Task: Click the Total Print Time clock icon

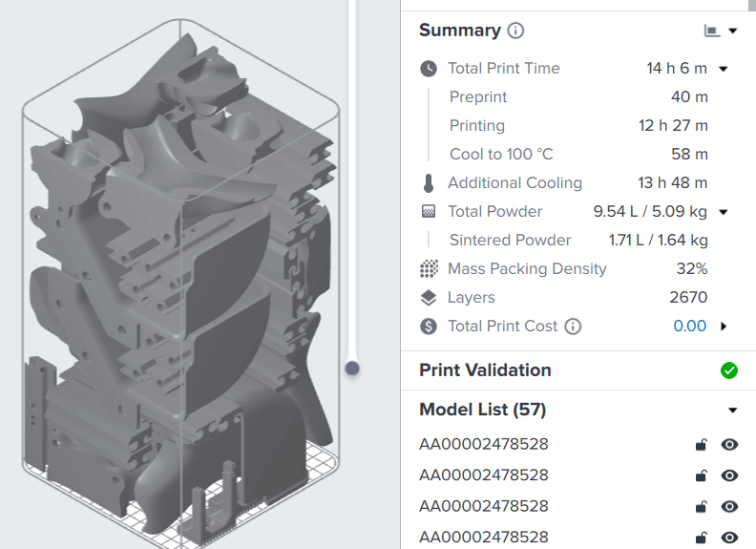Action: tap(429, 69)
